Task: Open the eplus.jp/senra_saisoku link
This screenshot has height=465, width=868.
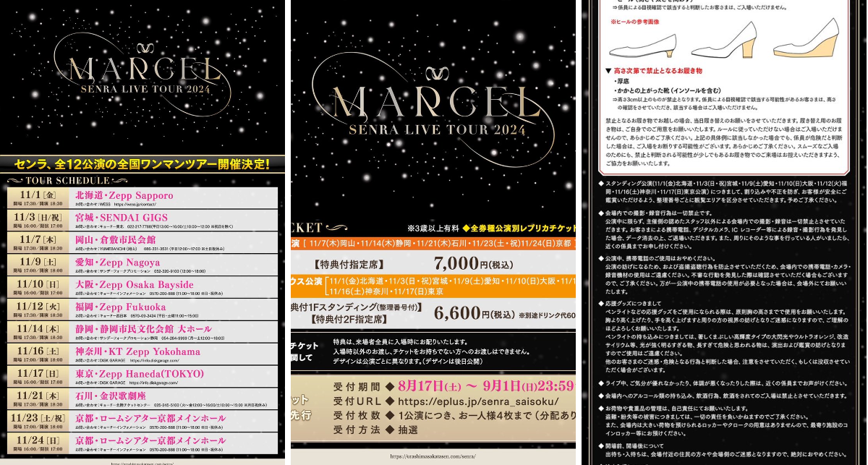Action: click(x=477, y=401)
